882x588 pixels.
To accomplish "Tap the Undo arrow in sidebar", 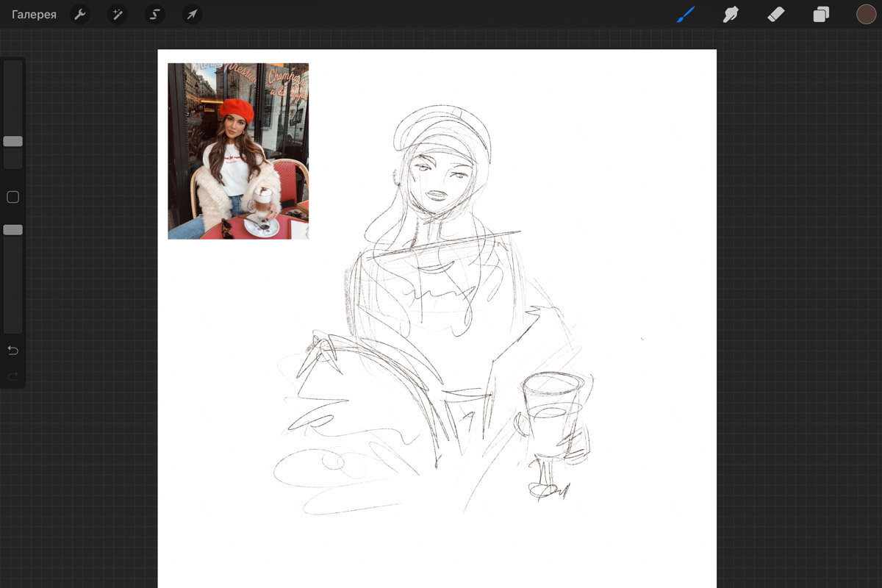I will point(12,351).
